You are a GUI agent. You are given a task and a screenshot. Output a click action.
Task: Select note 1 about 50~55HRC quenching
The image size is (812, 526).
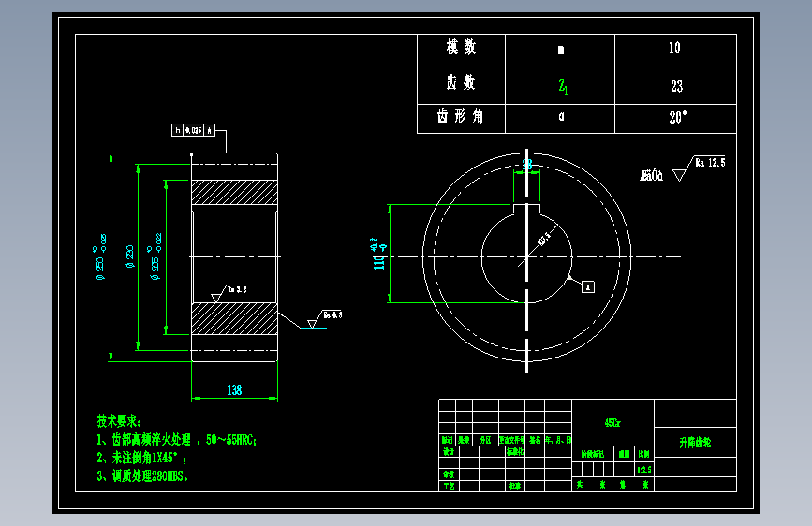pos(176,440)
